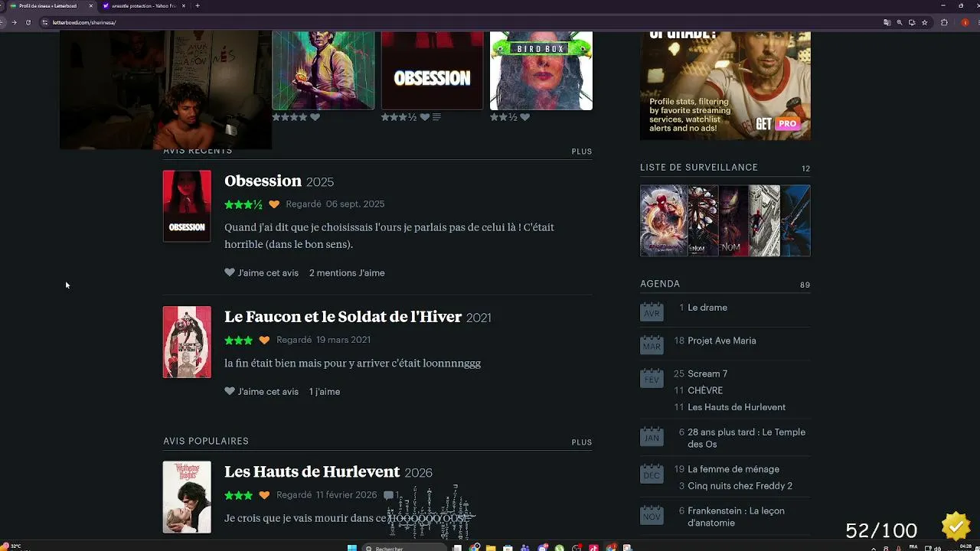980x551 pixels.
Task: Open the Agenda heading
Action: coord(660,284)
